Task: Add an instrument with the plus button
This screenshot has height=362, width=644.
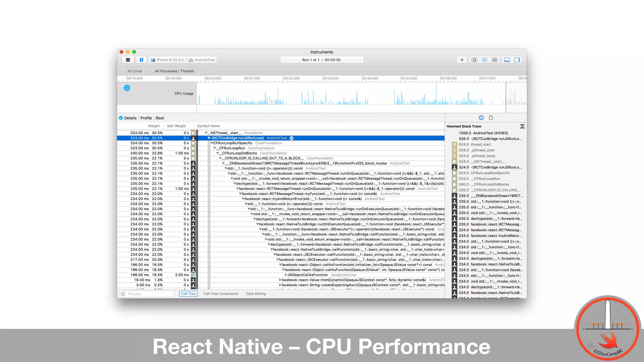Action: click(462, 60)
